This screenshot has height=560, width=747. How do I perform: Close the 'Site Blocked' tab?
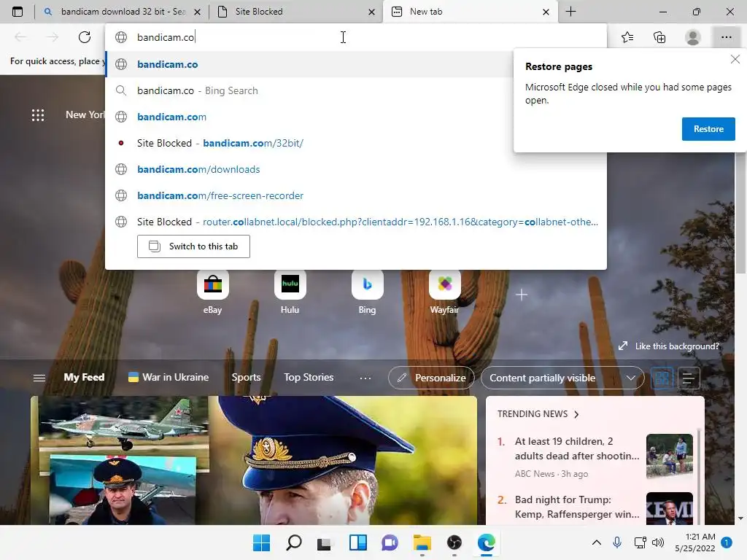pos(371,12)
